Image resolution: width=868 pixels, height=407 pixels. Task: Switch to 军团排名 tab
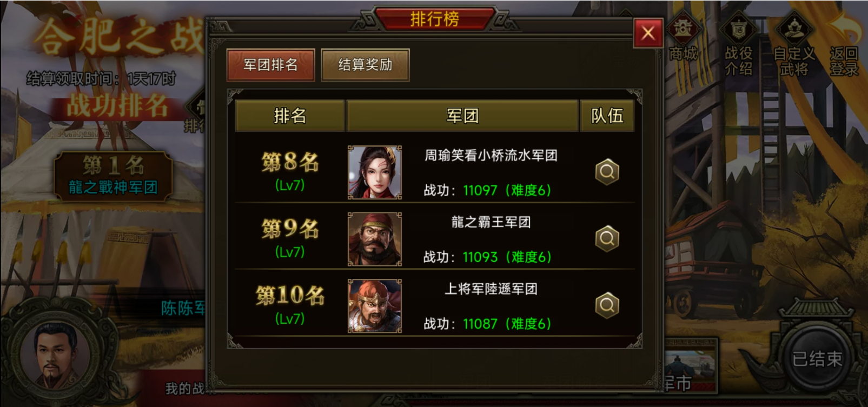[x=271, y=65]
